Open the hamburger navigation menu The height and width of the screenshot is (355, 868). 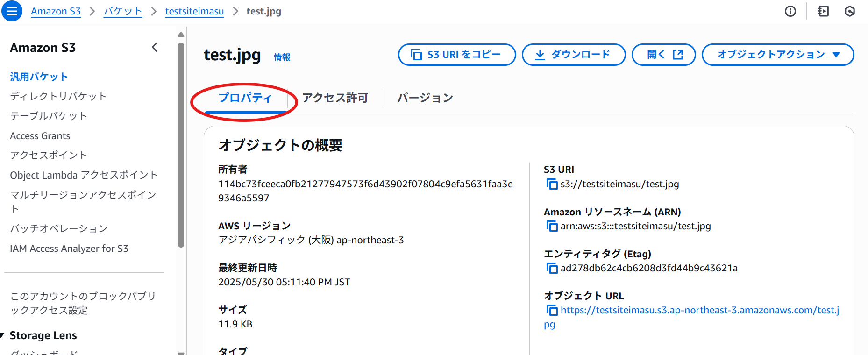[x=12, y=11]
